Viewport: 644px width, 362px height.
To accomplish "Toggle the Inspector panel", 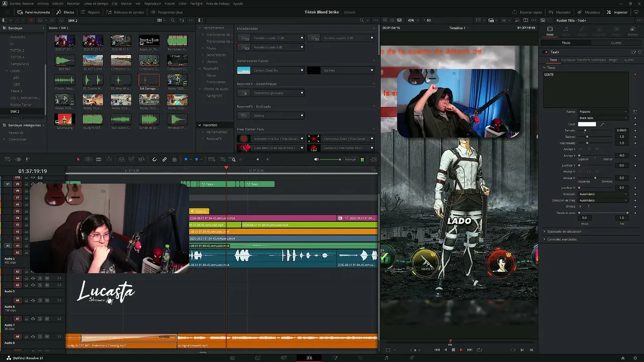I will pyautogui.click(x=617, y=12).
